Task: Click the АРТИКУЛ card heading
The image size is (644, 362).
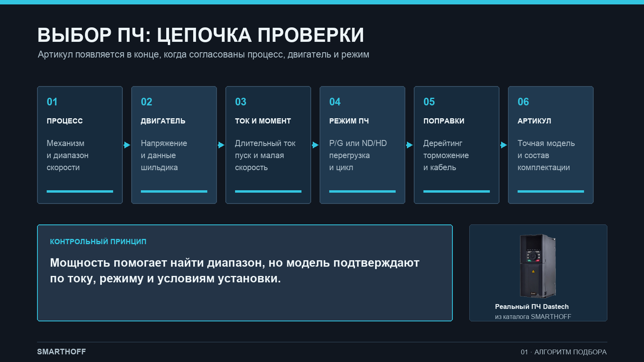Action: click(x=534, y=121)
